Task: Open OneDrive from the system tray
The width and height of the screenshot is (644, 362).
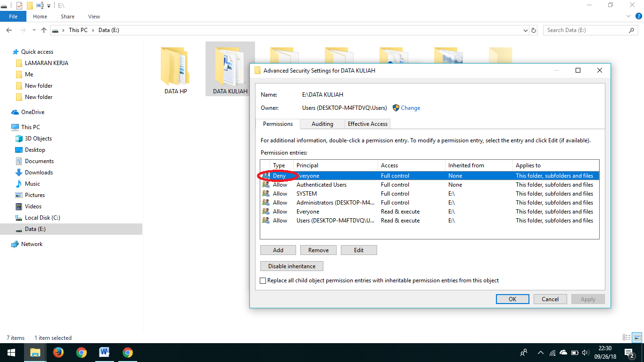Action: point(563,352)
